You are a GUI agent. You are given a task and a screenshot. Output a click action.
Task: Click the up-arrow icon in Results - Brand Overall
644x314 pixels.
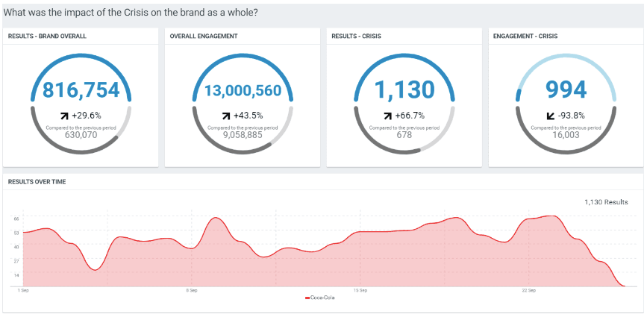[64, 116]
